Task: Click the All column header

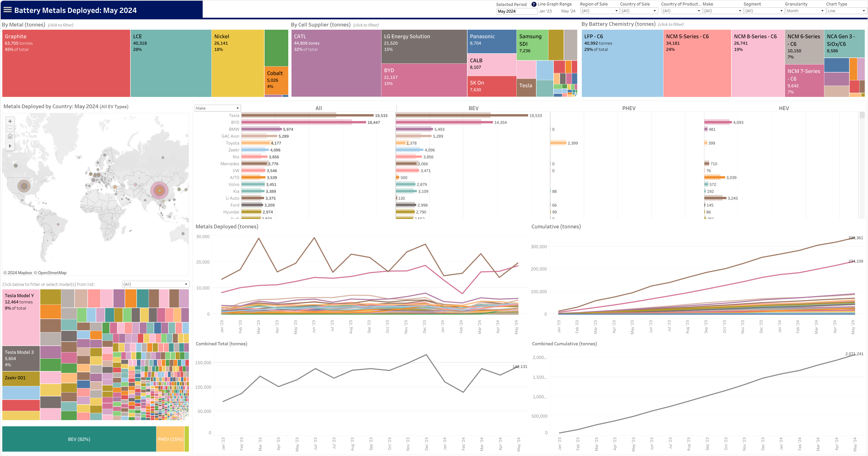Action: 318,108
